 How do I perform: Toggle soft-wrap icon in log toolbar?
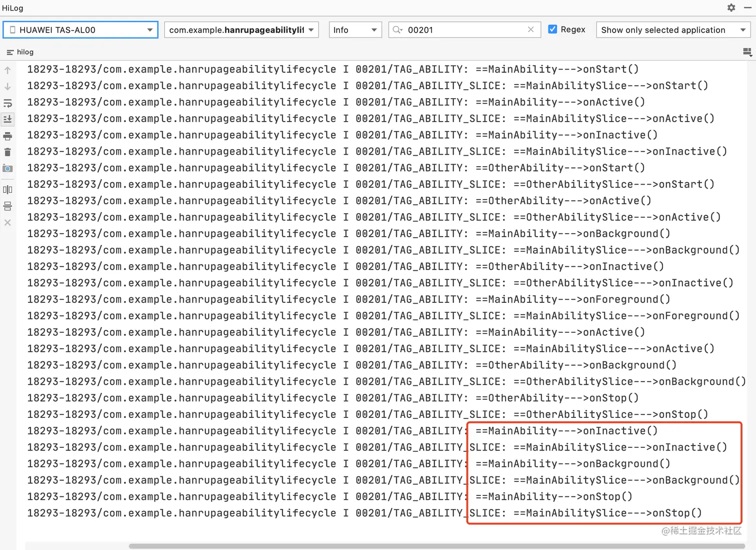7,103
